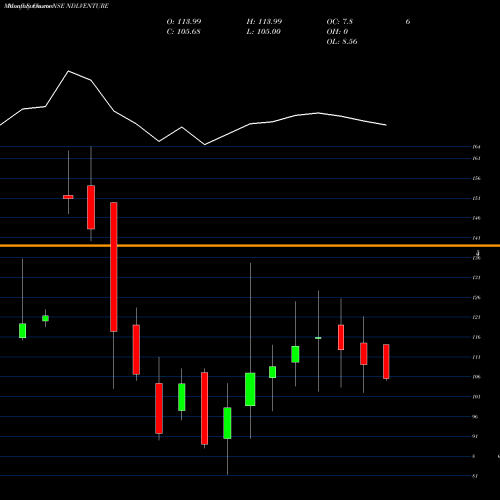Click the highest peak of the white indicator line
The image size is (500, 500).
pyautogui.click(x=69, y=71)
